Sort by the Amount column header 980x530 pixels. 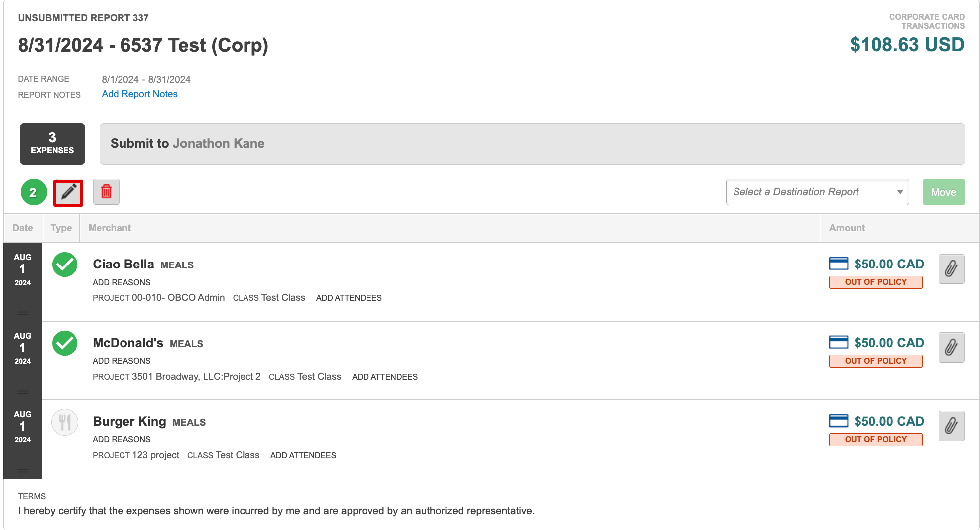click(x=847, y=228)
